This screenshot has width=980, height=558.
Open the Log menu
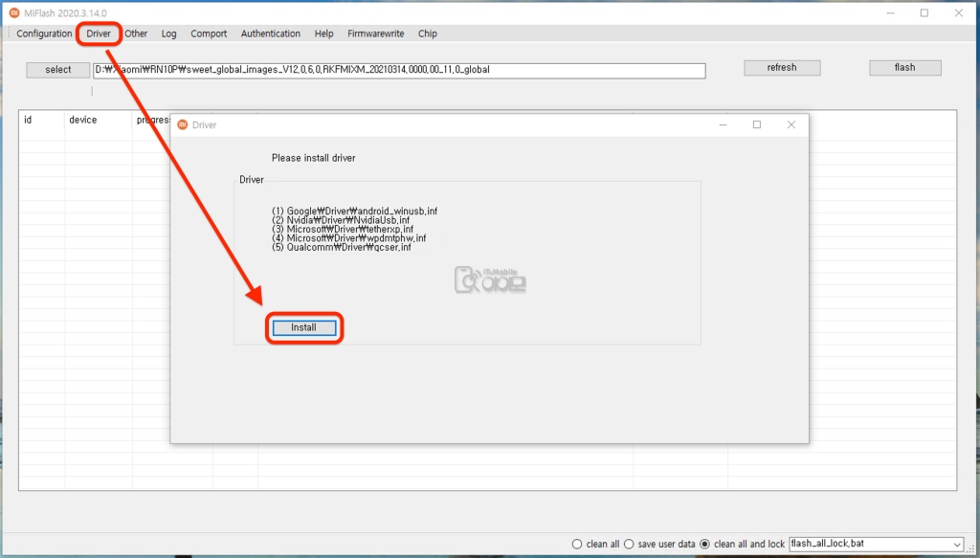pyautogui.click(x=168, y=33)
